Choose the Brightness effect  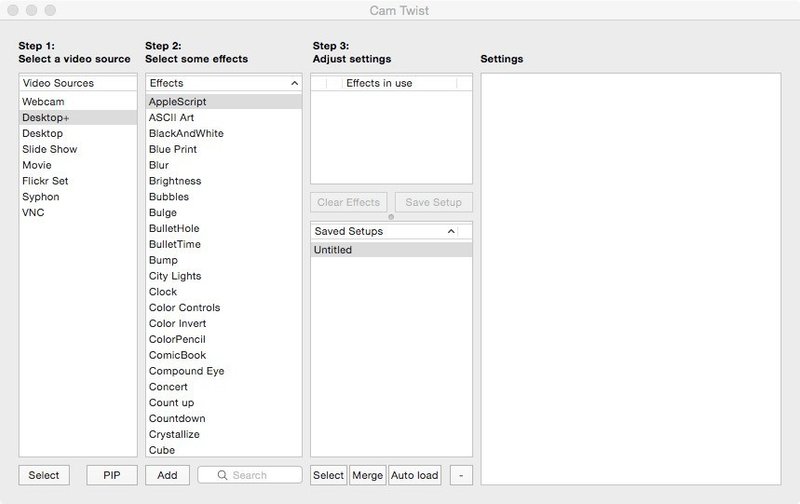pyautogui.click(x=223, y=181)
